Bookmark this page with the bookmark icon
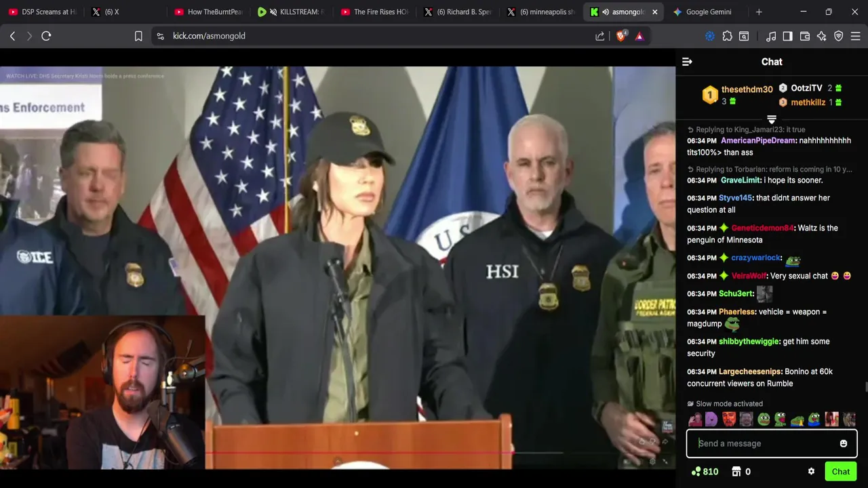The image size is (868, 488). 138,36
